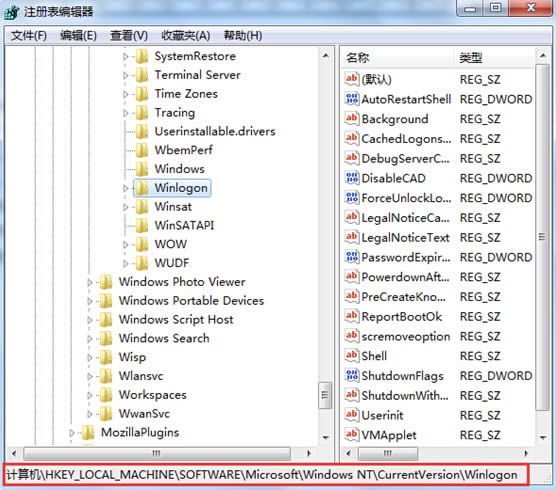The width and height of the screenshot is (556, 490).
Task: Click the Time Zones folder icon
Action: [x=142, y=94]
